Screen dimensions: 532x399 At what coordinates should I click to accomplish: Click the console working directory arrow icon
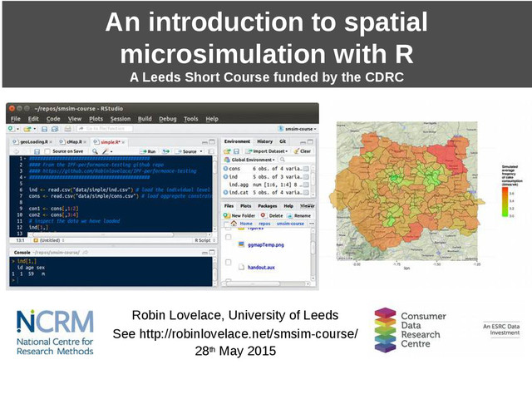tap(86, 253)
